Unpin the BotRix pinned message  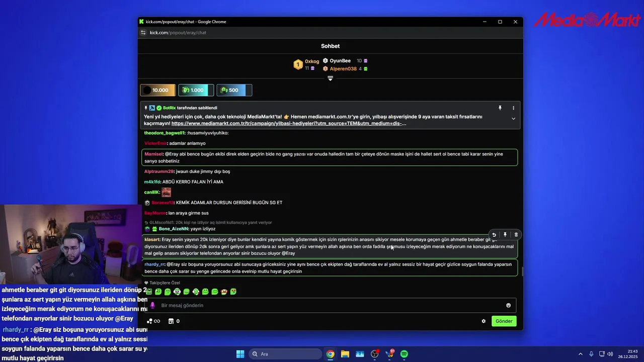click(500, 108)
